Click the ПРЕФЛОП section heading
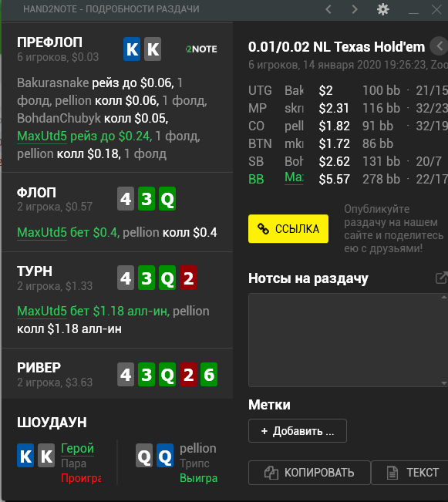 coord(49,42)
